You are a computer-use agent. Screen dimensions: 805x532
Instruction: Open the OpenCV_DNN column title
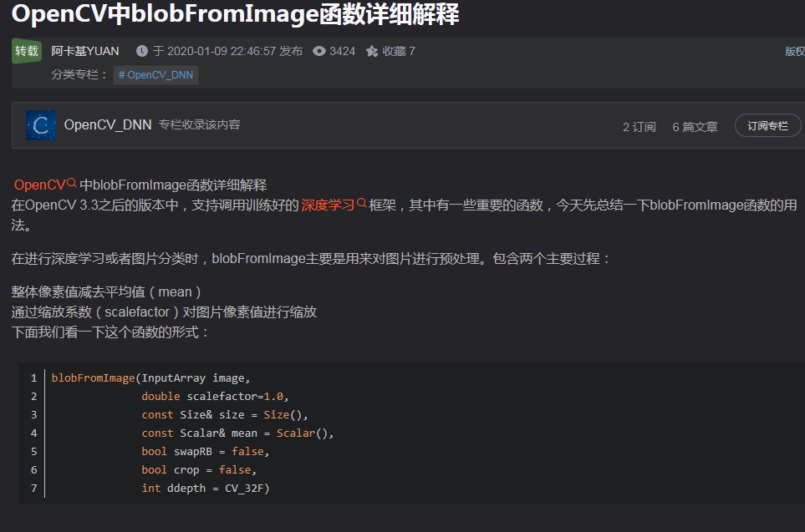[x=108, y=125]
